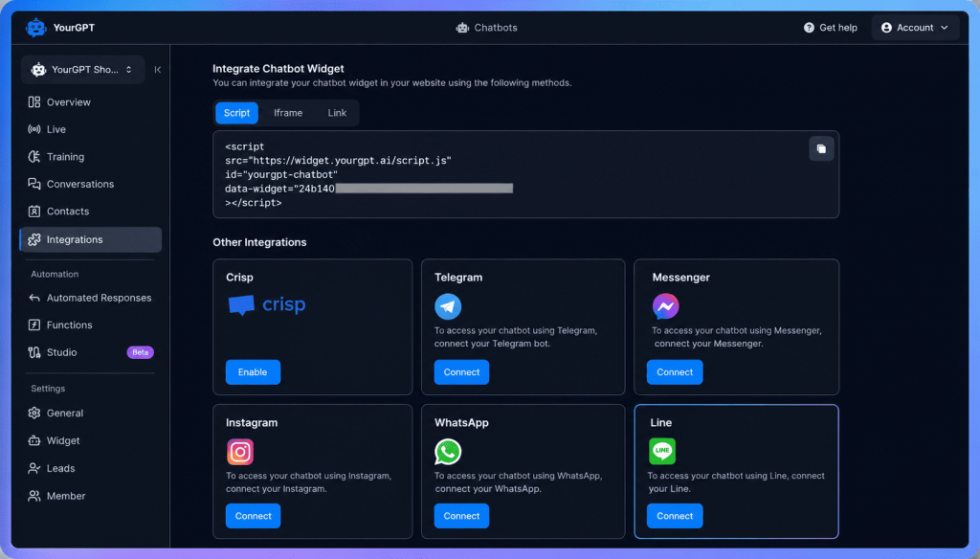Click inside the script code box
Screen dimensions: 980x559
tap(525, 174)
